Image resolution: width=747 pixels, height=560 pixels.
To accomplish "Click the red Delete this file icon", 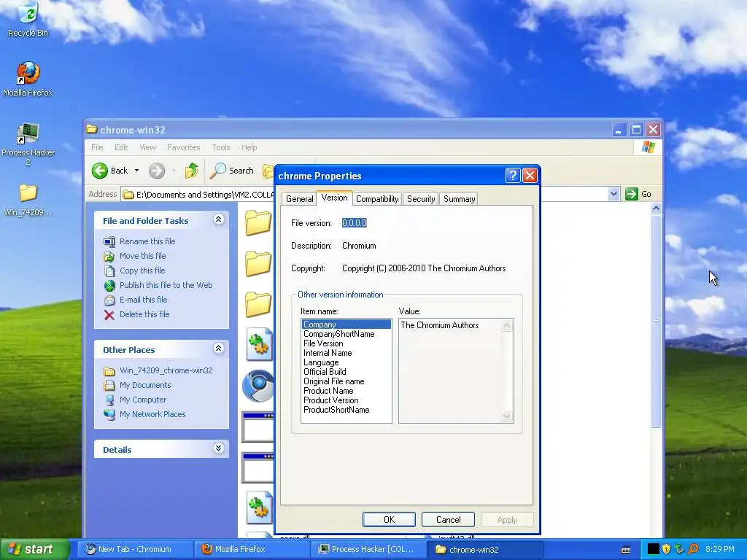I will tap(109, 315).
